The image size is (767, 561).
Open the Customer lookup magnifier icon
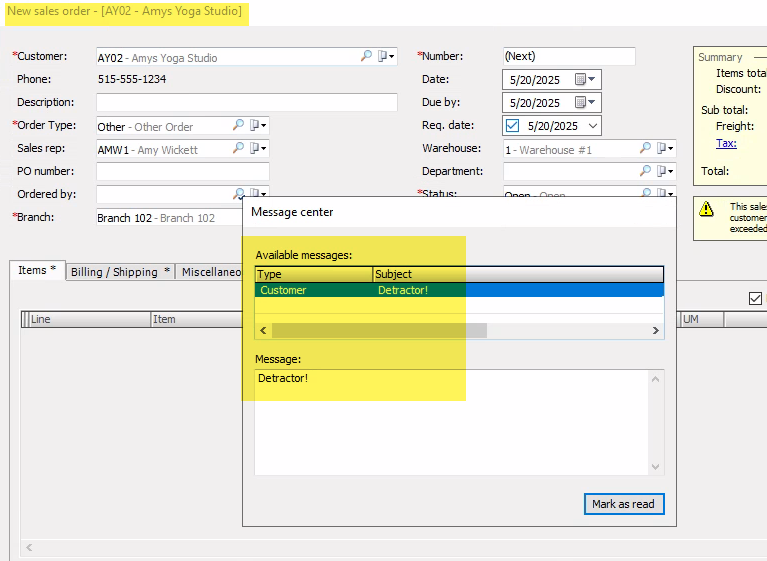click(366, 56)
